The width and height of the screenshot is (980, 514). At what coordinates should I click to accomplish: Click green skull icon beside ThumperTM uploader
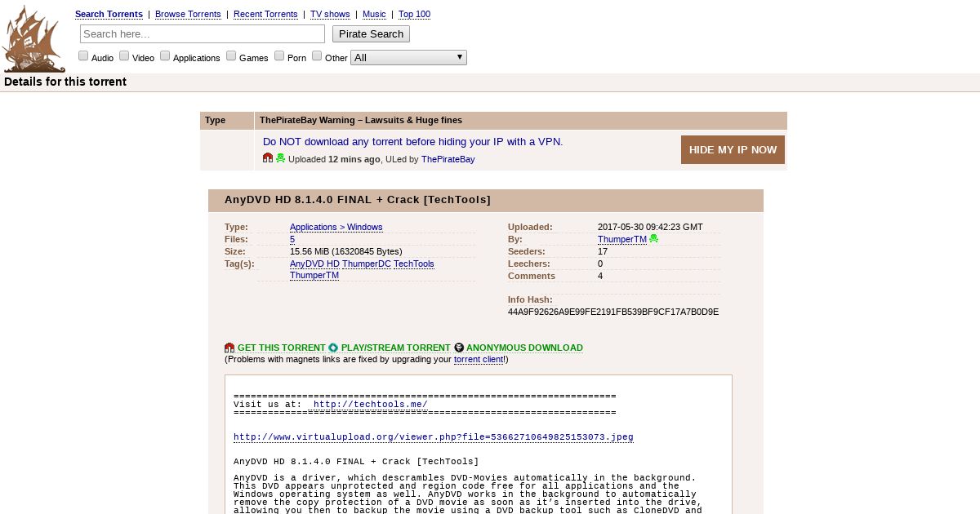click(653, 239)
